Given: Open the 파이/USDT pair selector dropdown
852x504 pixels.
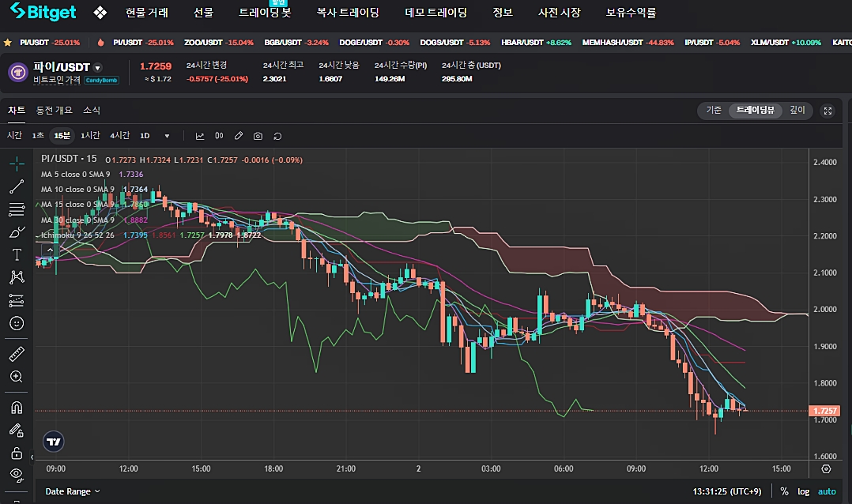Looking at the screenshot, I should point(98,68).
